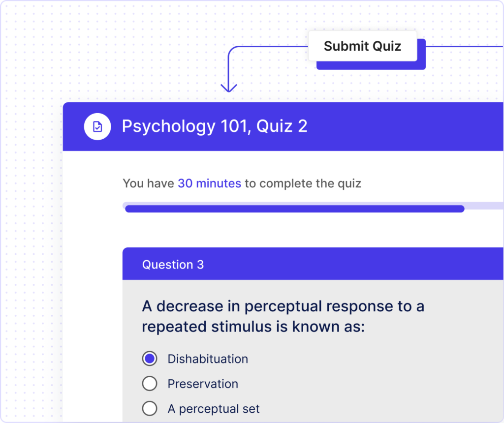Click 'to complete the quiz' text

[303, 183]
